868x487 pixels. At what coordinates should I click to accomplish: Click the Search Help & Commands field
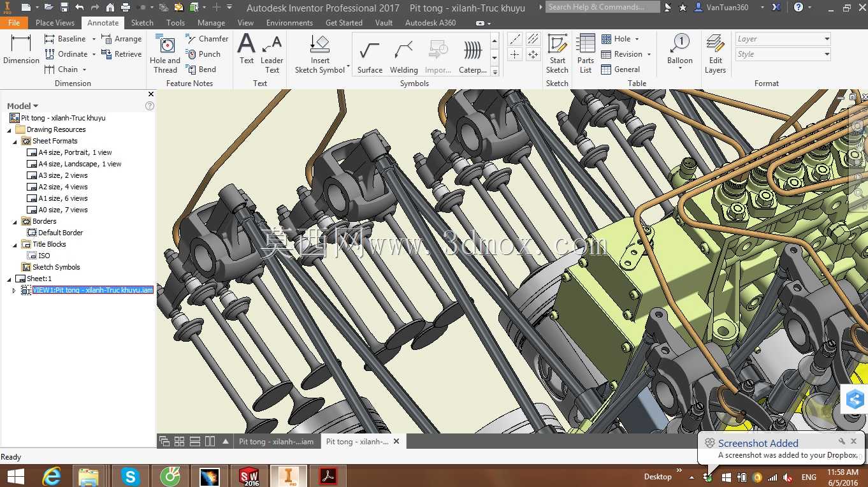(603, 7)
